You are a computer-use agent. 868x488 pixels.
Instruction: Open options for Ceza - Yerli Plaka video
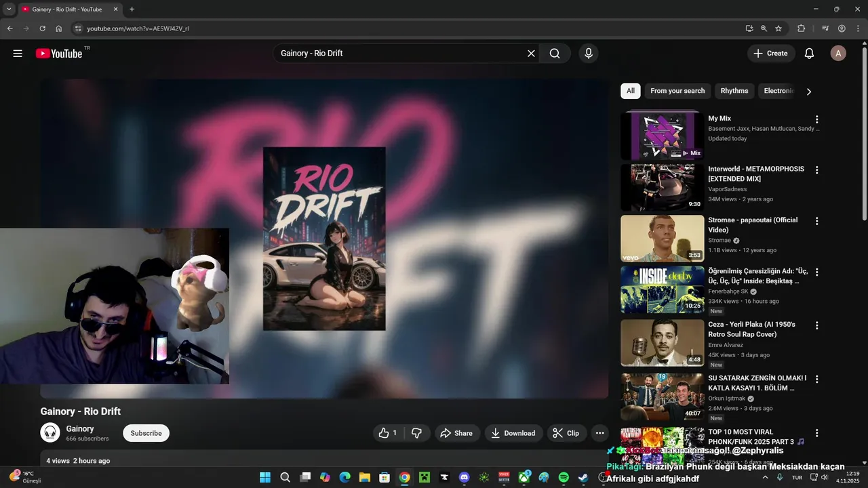click(x=816, y=325)
